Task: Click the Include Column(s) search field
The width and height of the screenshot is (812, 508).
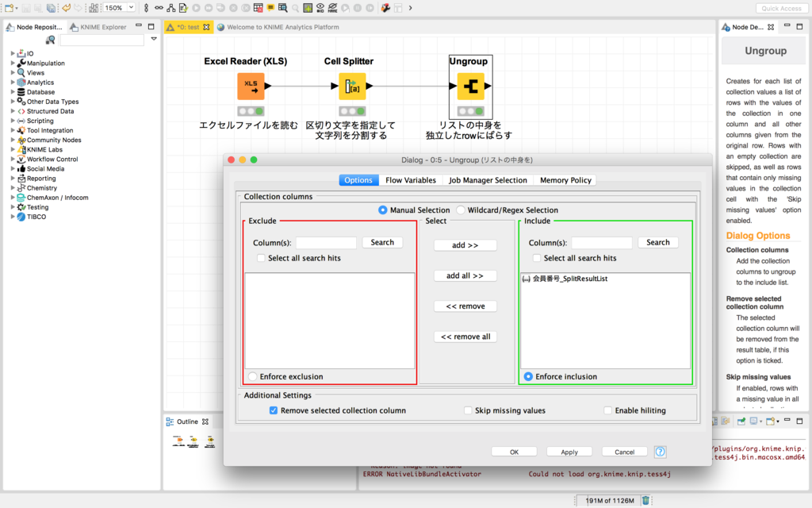Action: point(602,243)
